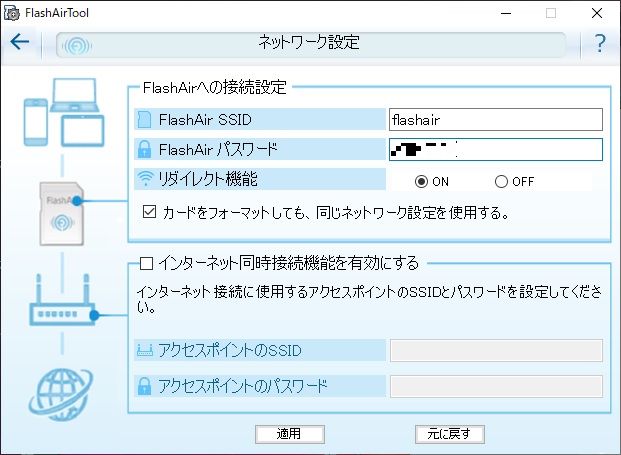Click the FlashAirTool app icon in title bar
Image resolution: width=621 pixels, height=455 pixels.
12,13
